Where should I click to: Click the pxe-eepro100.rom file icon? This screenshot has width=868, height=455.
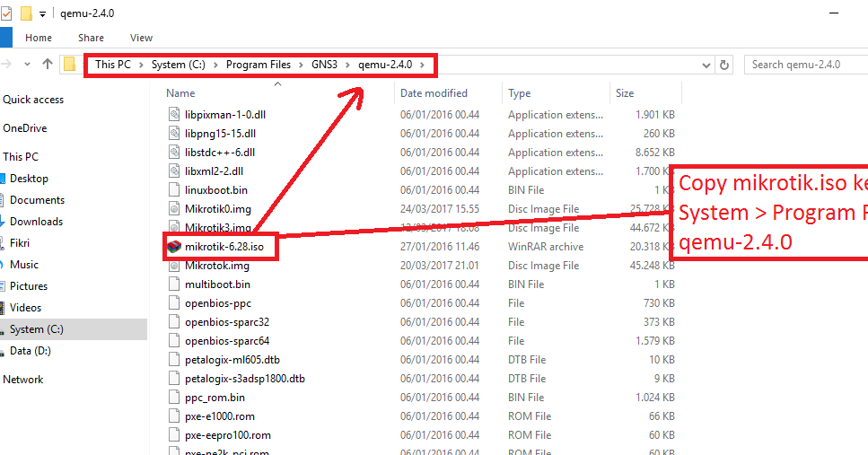[174, 434]
